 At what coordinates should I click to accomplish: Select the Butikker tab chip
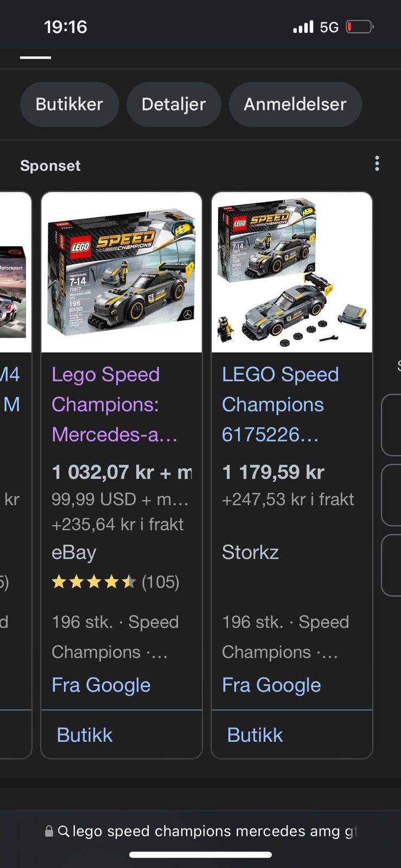tap(69, 104)
